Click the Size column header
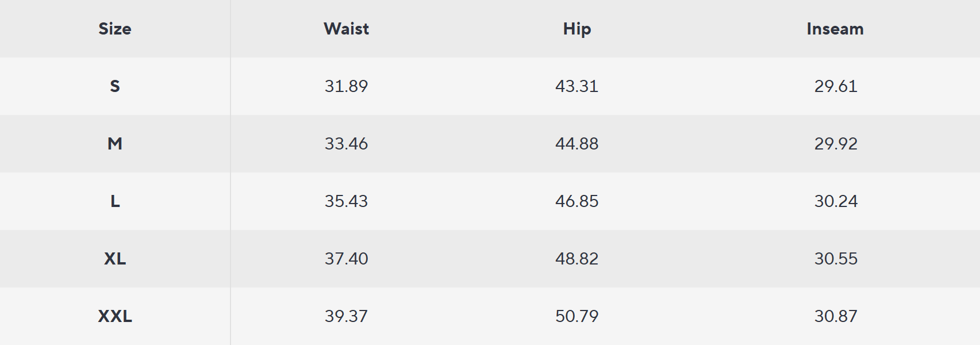Viewport: 980px width, 345px height. click(115, 29)
